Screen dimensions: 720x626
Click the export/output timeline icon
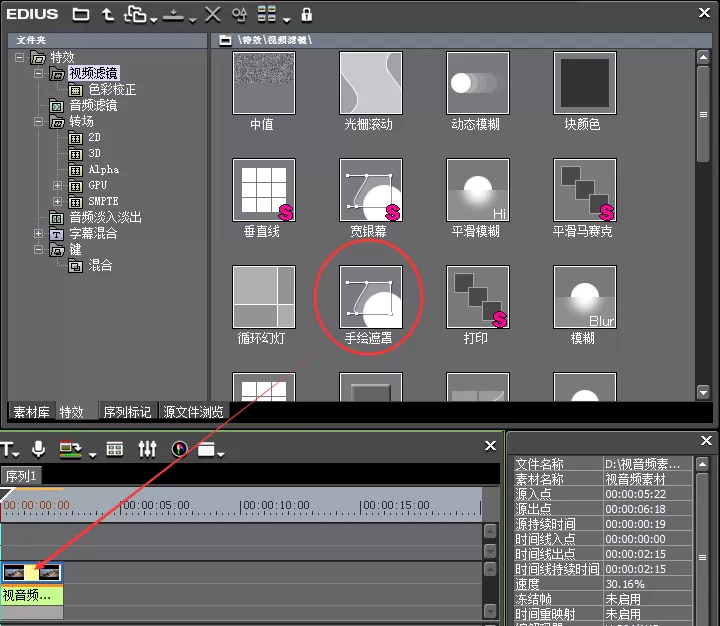point(70,449)
